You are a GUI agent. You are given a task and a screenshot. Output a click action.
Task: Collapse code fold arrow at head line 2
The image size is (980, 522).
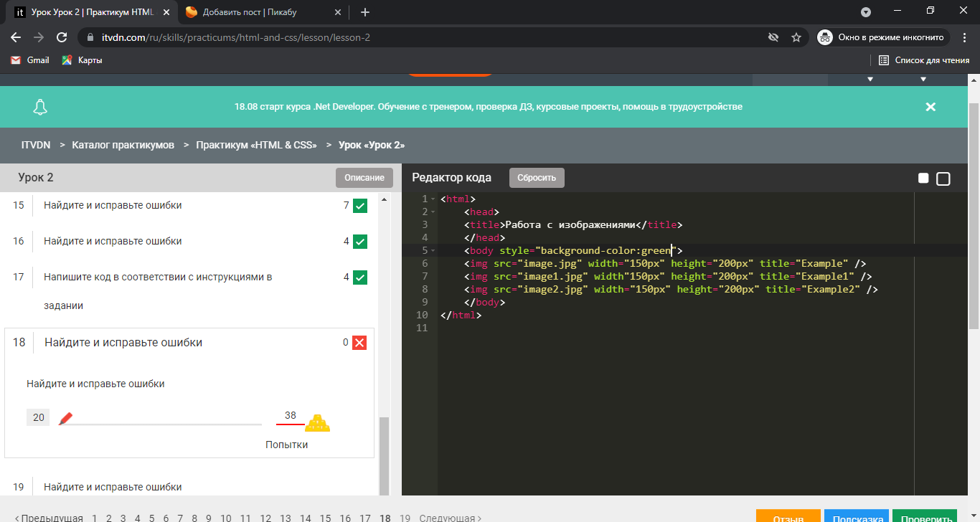[433, 212]
